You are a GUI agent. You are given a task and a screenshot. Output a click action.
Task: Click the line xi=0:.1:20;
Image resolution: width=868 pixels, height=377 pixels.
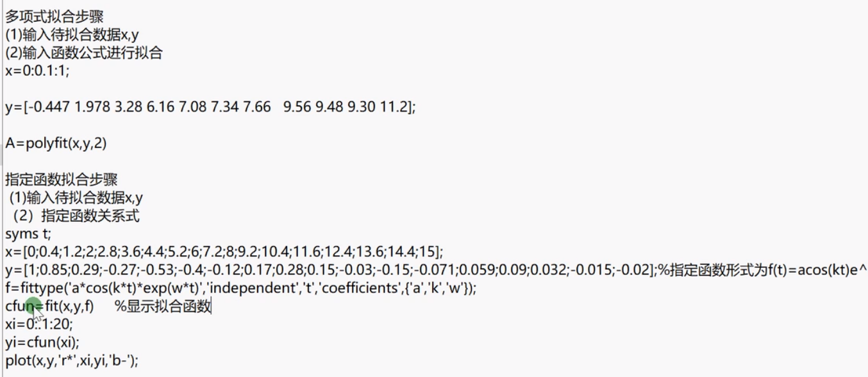click(39, 324)
